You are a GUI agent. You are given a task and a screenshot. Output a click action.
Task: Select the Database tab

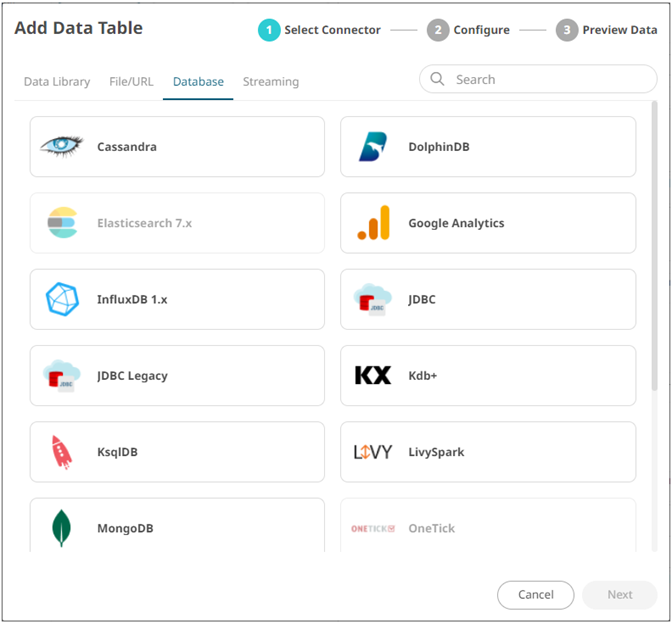click(x=198, y=81)
